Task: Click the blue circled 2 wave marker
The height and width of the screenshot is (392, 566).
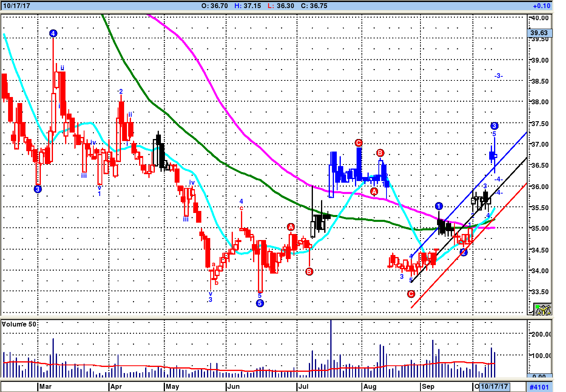Action: pyautogui.click(x=464, y=253)
